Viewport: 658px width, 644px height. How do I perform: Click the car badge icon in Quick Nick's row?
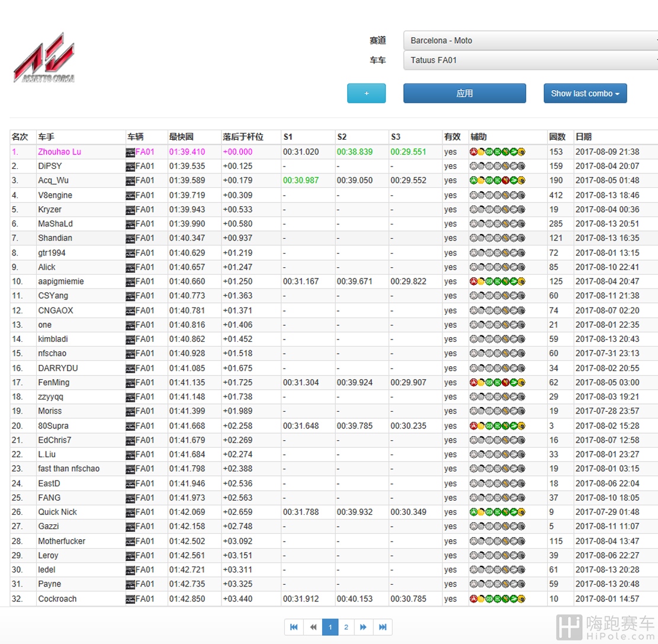(130, 512)
